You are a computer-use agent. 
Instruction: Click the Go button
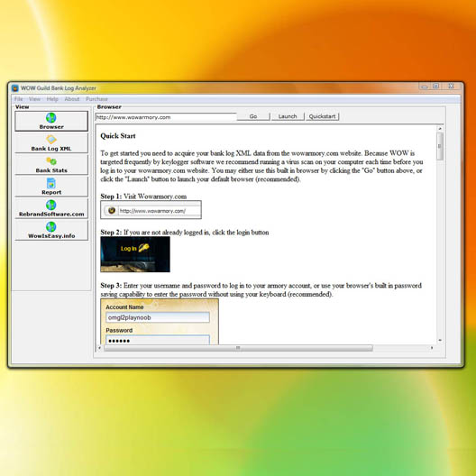pos(253,116)
